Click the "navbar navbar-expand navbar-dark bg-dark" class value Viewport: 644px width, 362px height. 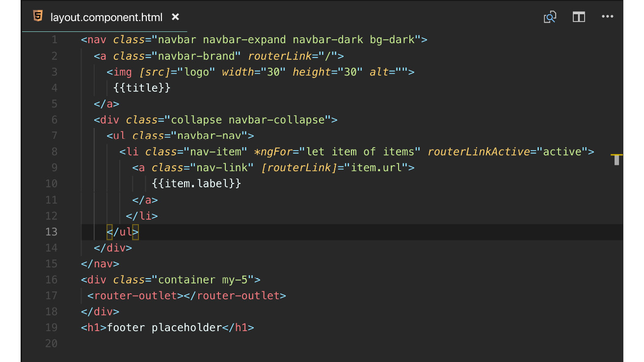tap(286, 40)
